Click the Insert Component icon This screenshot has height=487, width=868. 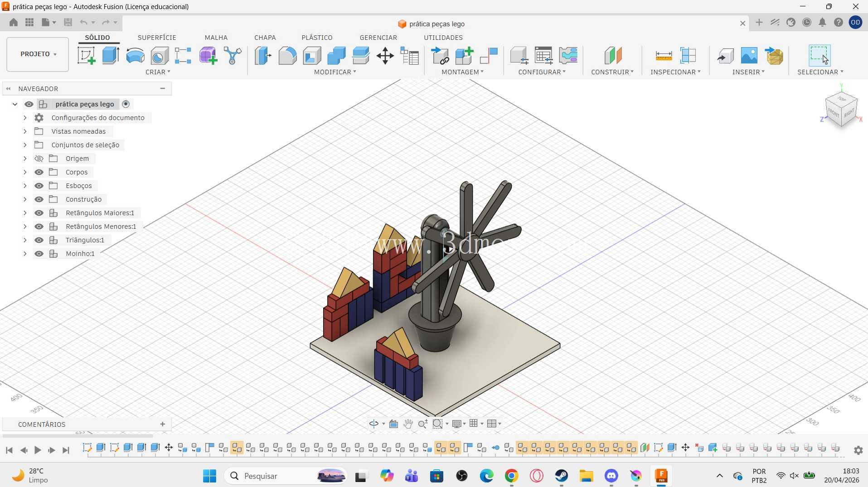(440, 56)
